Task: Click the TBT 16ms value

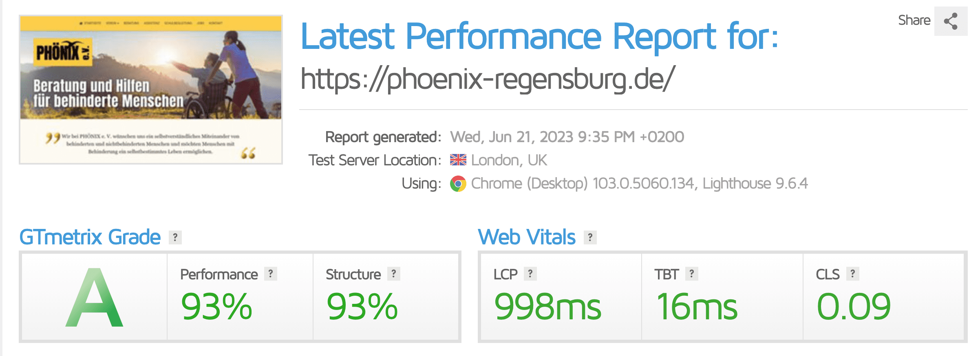Action: (697, 307)
